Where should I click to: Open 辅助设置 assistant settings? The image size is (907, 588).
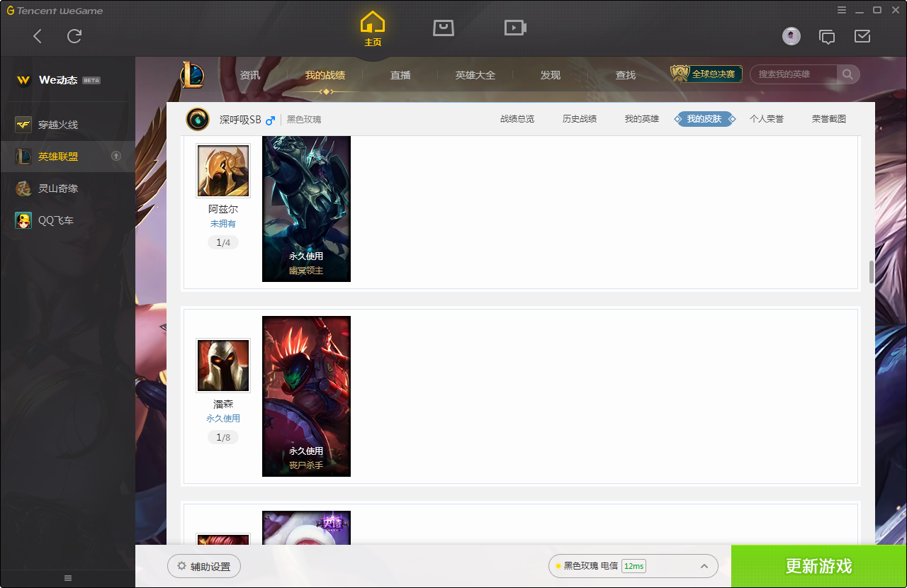click(x=204, y=567)
